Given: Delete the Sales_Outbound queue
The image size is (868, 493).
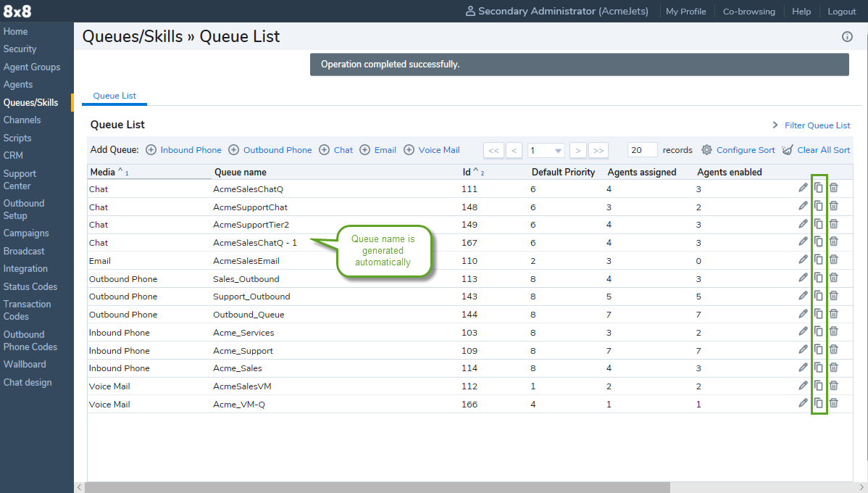Looking at the screenshot, I should click(834, 278).
